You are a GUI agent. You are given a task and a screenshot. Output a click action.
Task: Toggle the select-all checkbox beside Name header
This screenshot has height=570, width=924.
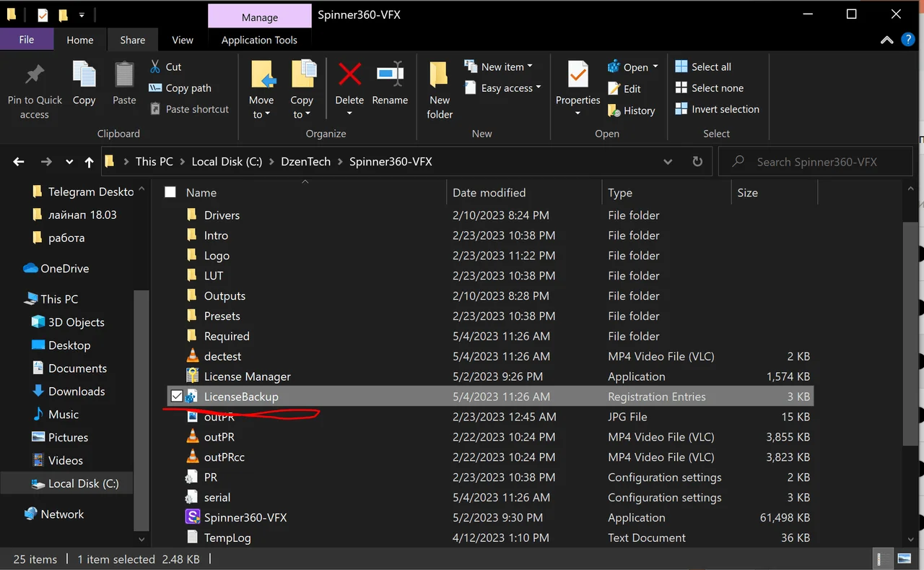tap(170, 192)
